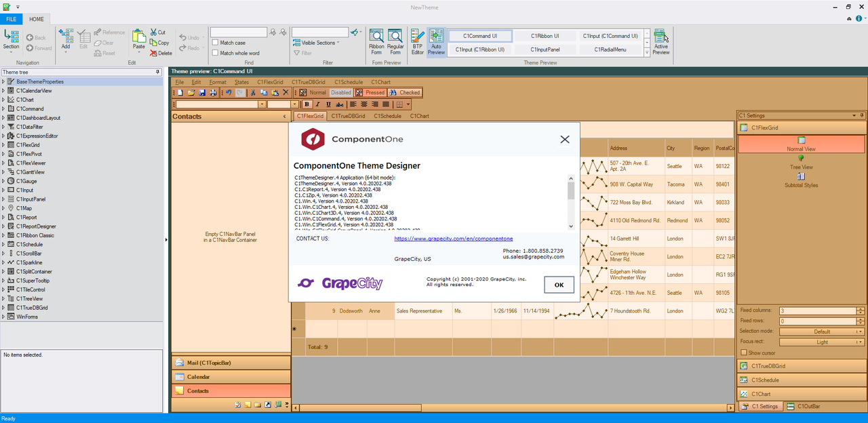Toggle bold in the preview format toolbar
The height and width of the screenshot is (423, 868).
pyautogui.click(x=307, y=104)
